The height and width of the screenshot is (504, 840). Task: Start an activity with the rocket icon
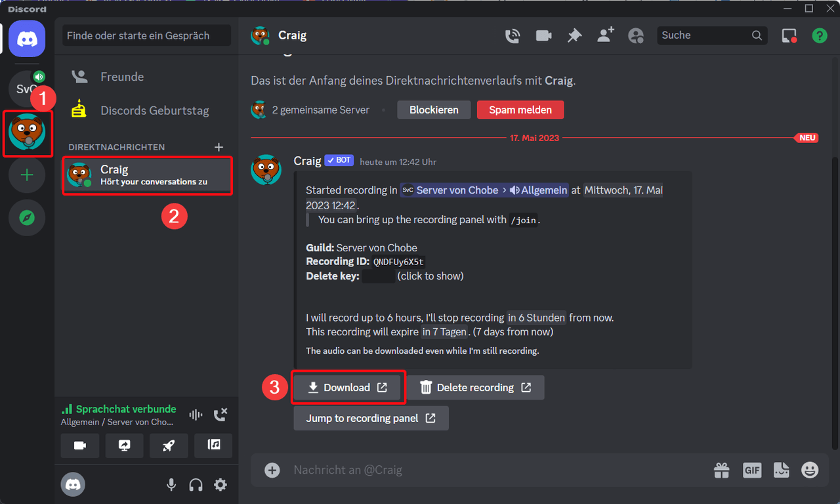[x=169, y=446]
